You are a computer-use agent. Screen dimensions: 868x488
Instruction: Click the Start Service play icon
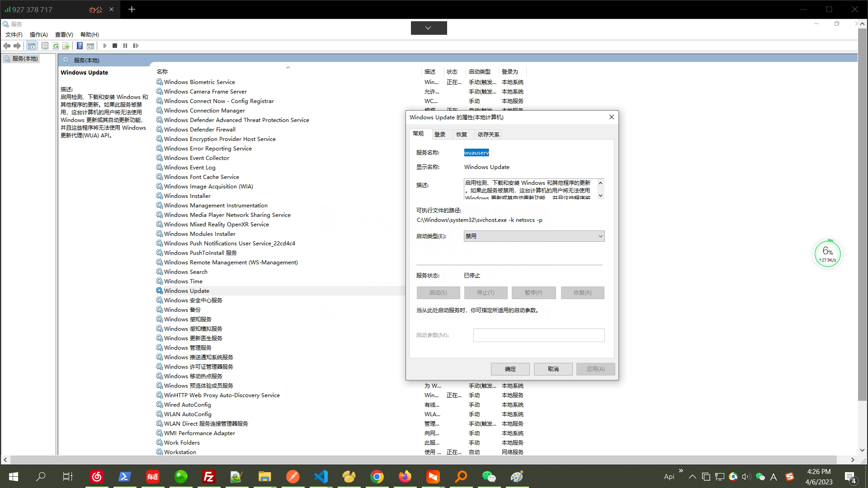(105, 46)
